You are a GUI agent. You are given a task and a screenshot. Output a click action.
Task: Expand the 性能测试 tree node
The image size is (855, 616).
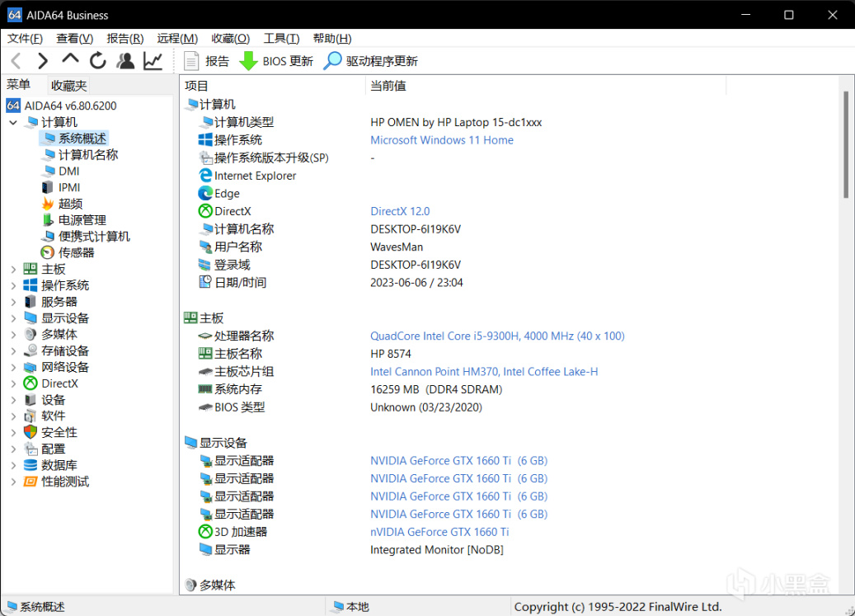coord(13,482)
